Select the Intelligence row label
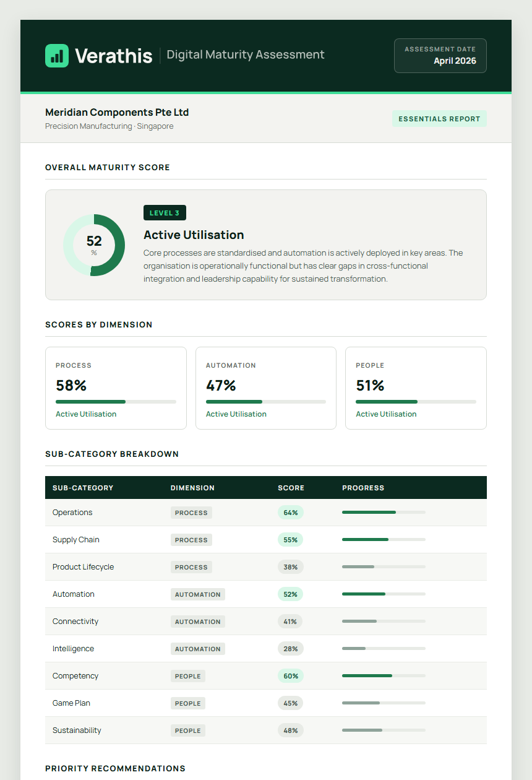 point(73,649)
